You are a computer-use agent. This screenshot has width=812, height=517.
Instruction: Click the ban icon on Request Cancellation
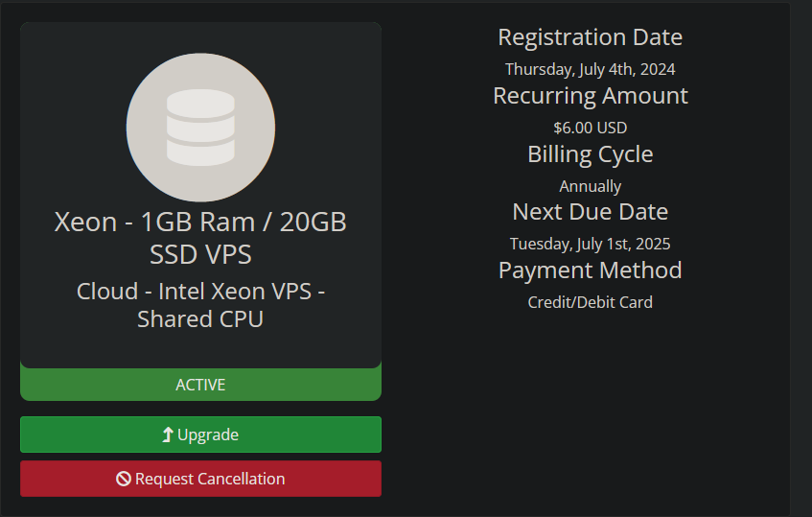[x=124, y=479]
